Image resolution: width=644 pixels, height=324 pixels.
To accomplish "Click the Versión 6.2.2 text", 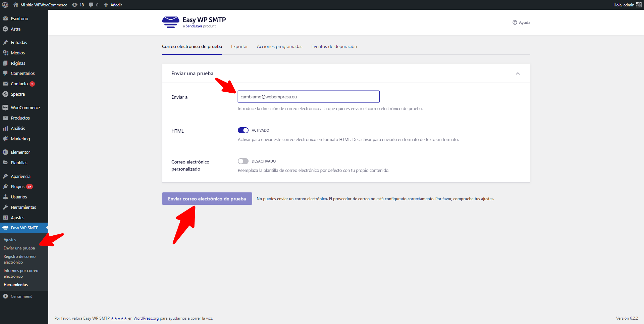I will tap(627, 318).
